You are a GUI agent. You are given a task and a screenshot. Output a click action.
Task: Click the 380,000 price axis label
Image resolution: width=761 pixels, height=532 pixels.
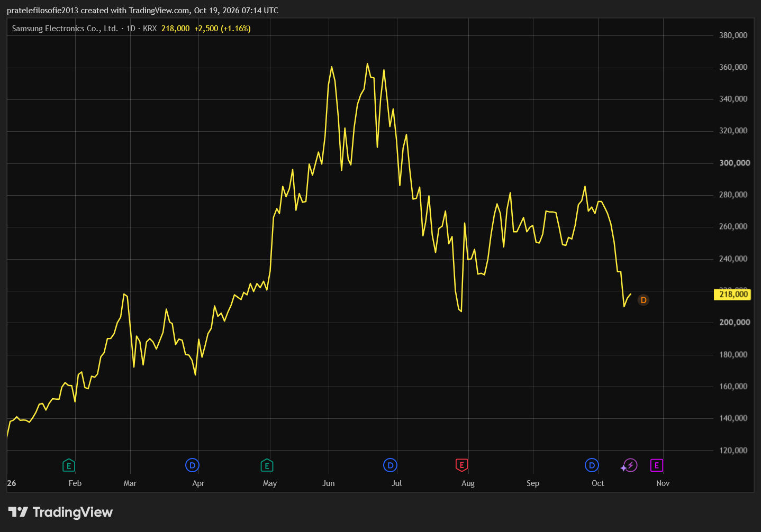coord(733,35)
